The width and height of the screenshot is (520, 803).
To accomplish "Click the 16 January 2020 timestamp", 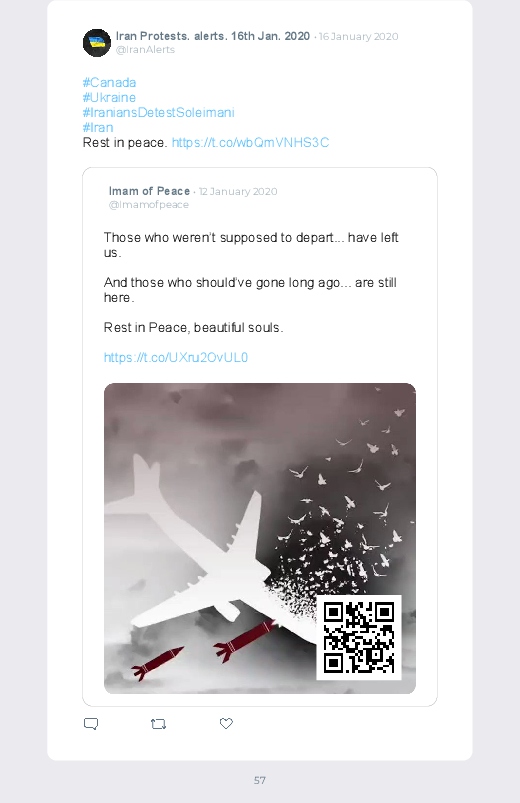I will point(358,36).
